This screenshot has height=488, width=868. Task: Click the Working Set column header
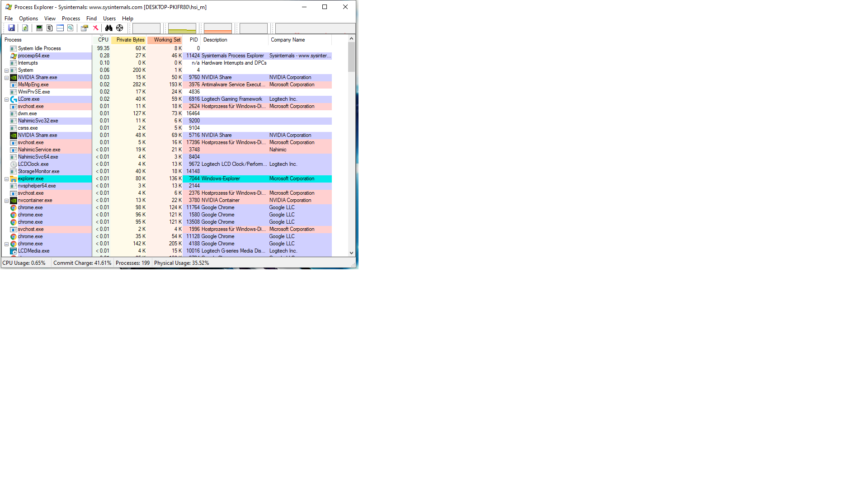166,40
